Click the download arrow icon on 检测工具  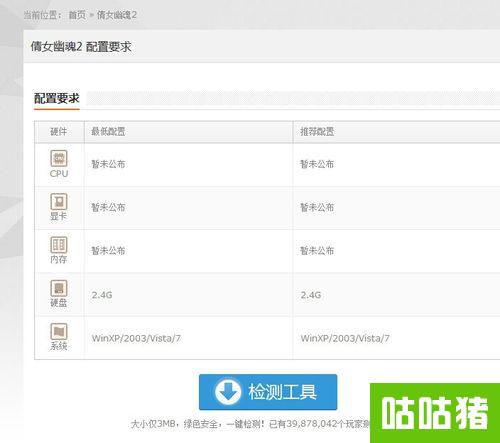pos(228,391)
